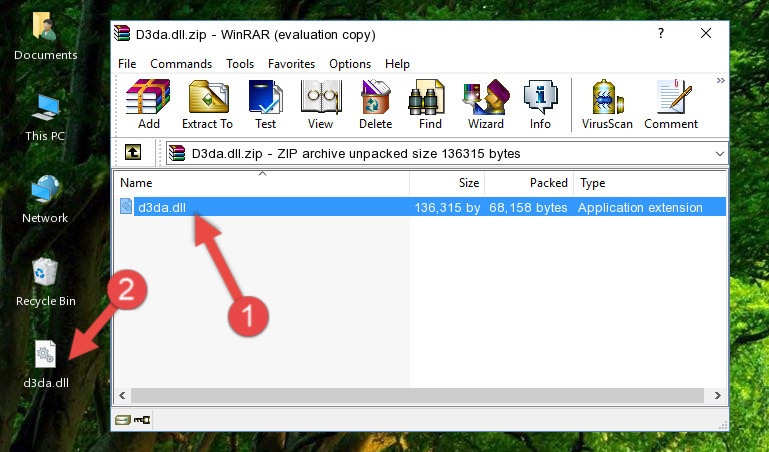Click the archive icon in address bar
The image size is (769, 452).
(x=177, y=153)
